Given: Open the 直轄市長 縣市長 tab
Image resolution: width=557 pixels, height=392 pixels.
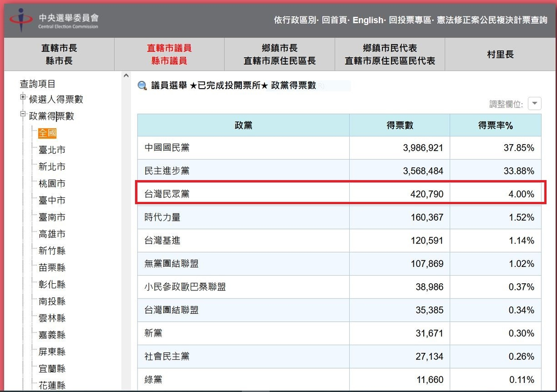Looking at the screenshot, I should point(59,54).
